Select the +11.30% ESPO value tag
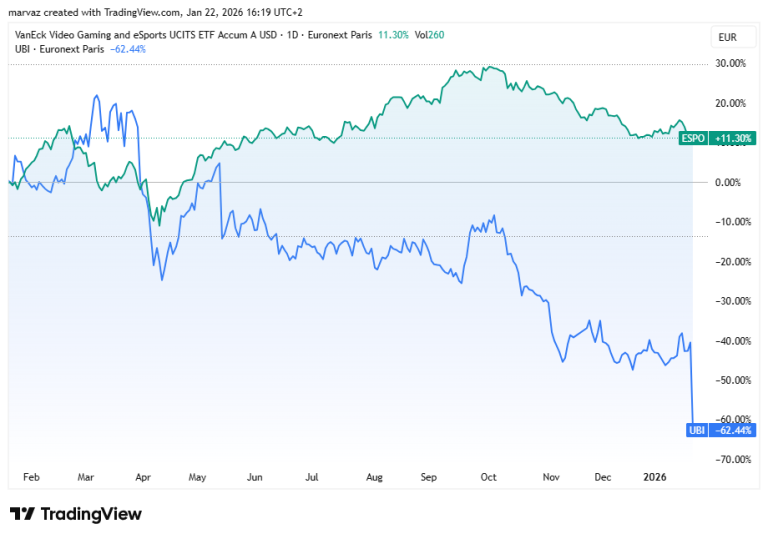 coord(733,138)
